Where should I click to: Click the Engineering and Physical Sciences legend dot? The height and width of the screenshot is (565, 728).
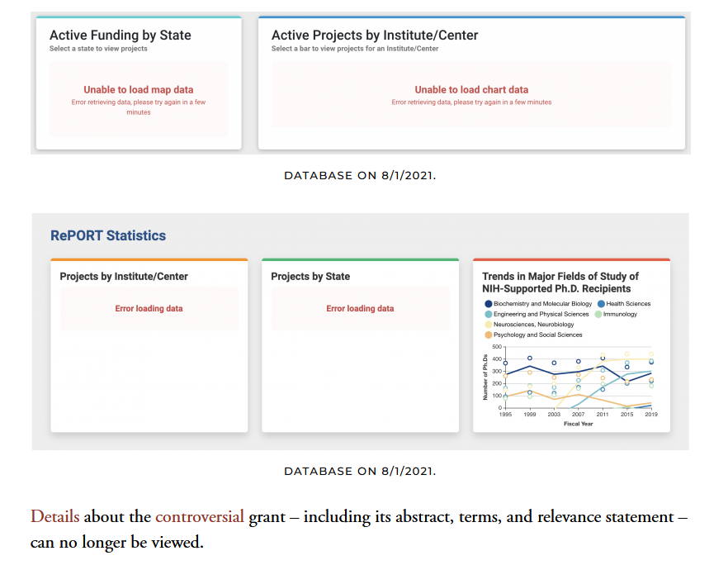[488, 314]
